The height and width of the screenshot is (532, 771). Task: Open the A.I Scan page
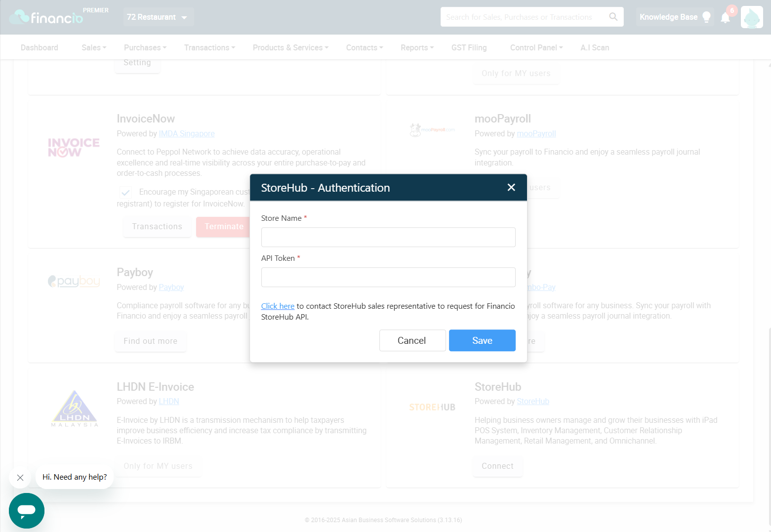click(595, 47)
